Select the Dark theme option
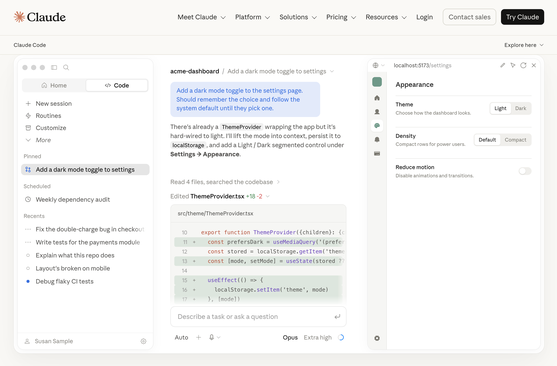Viewport: 557px width, 366px height. [x=520, y=108]
